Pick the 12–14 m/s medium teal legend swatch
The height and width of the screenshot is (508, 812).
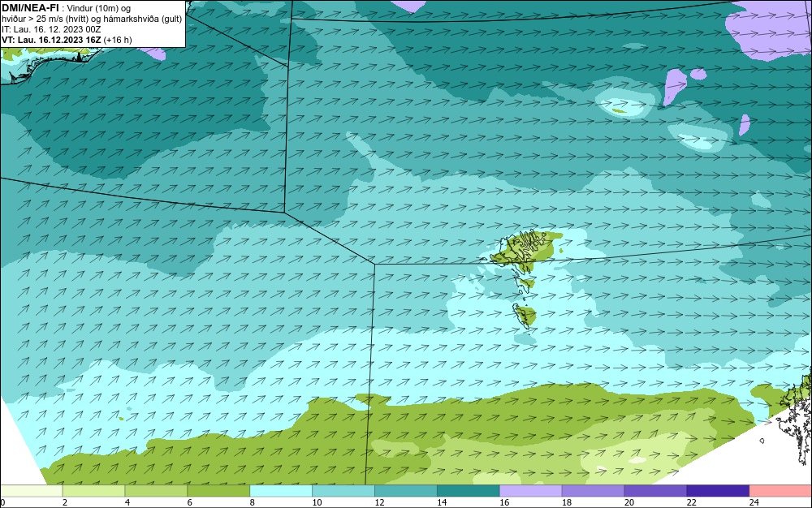click(x=405, y=491)
